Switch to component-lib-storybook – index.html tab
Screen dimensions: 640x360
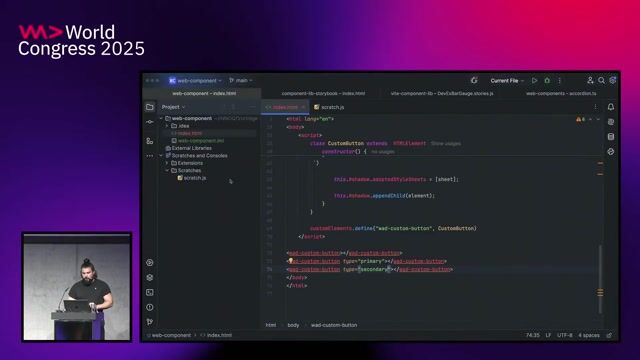(x=323, y=93)
